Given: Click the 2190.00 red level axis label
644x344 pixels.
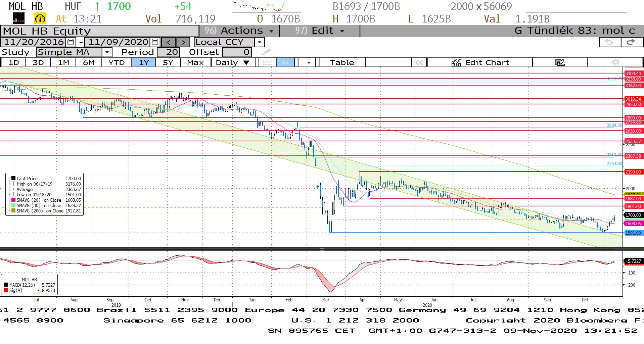Looking at the screenshot, I should [633, 172].
